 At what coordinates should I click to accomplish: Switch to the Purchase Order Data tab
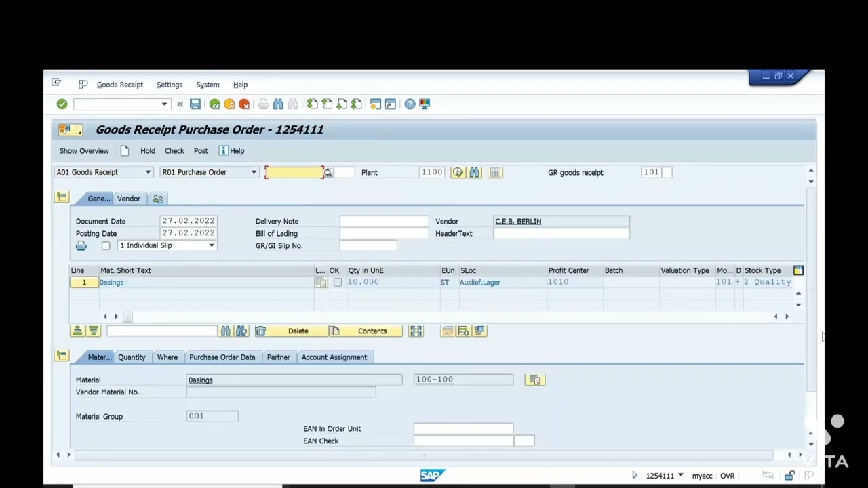tap(222, 357)
